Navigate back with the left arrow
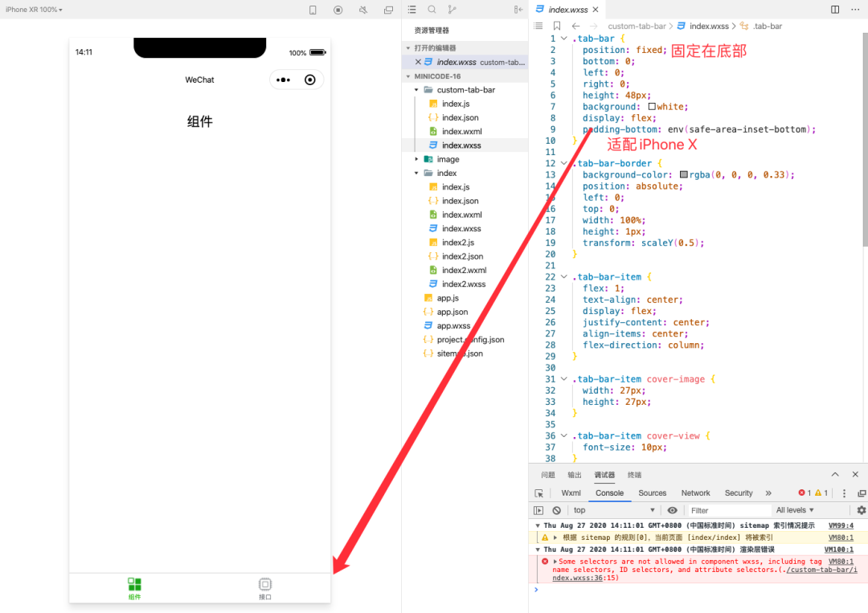The image size is (868, 613). [575, 26]
